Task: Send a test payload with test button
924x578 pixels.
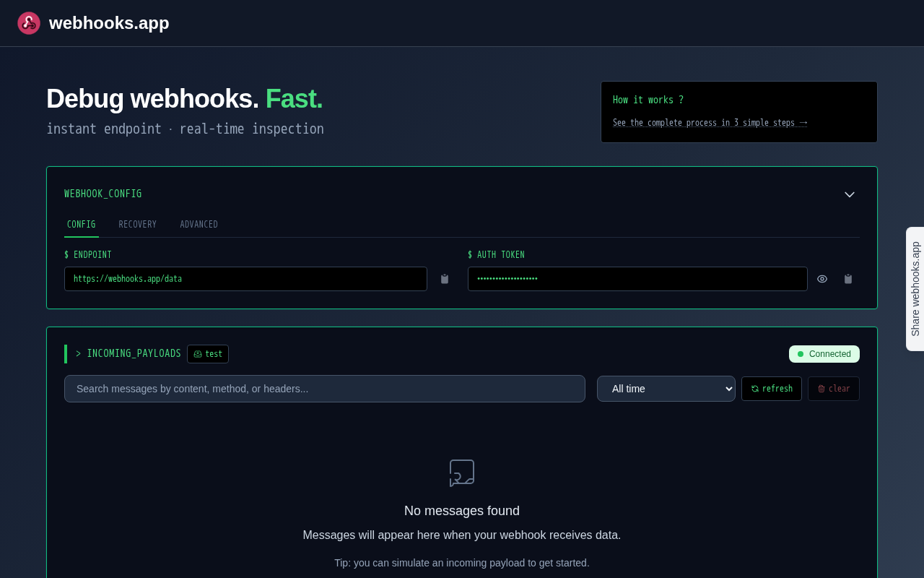Action: 208,354
